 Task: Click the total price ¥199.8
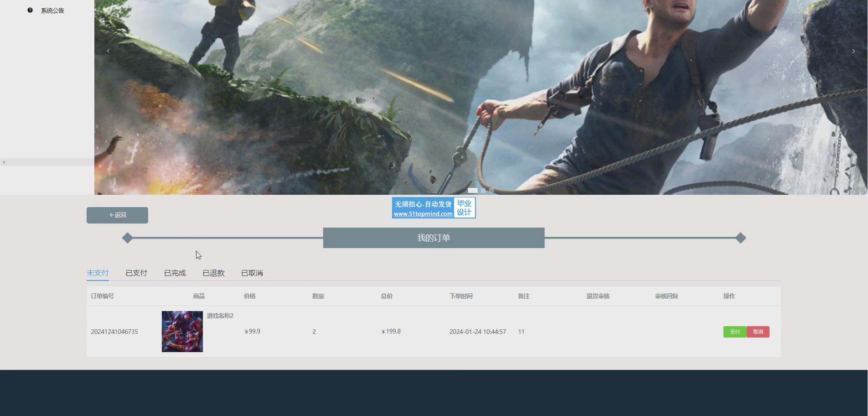(391, 331)
